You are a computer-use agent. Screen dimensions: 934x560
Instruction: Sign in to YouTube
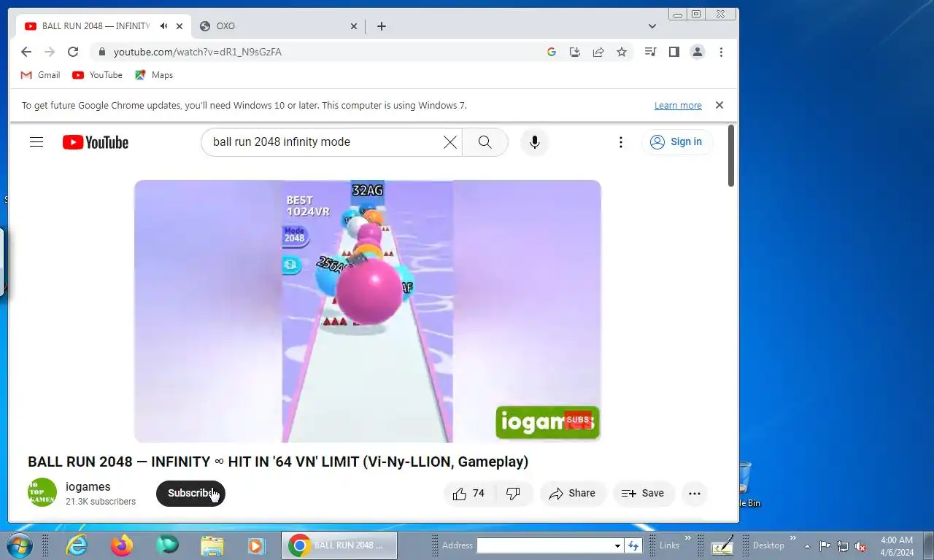pos(676,142)
